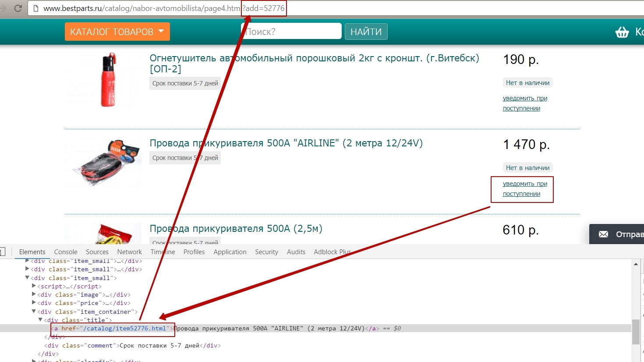644x362 pixels.
Task: Click the fire extinguisher product image
Action: click(x=108, y=80)
